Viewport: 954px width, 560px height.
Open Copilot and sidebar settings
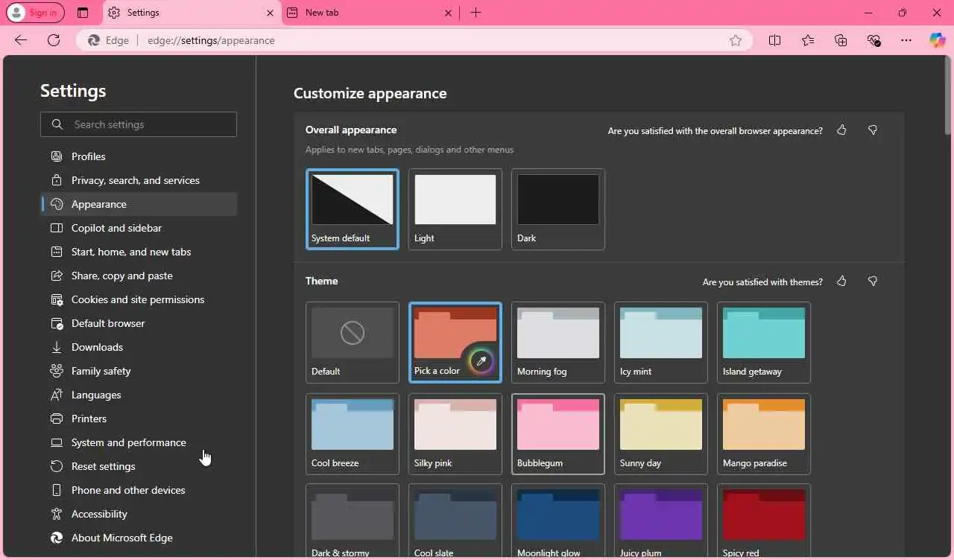click(139, 228)
